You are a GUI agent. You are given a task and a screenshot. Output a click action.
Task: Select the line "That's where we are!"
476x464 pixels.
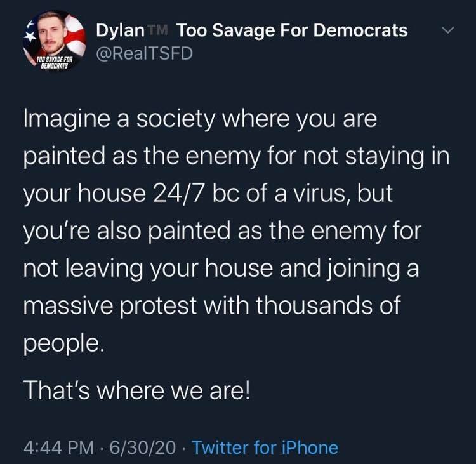point(137,390)
